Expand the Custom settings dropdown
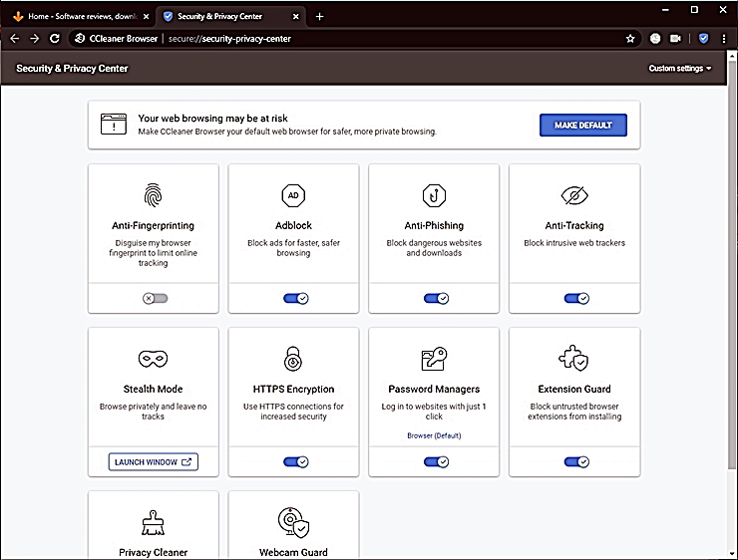 click(x=679, y=68)
